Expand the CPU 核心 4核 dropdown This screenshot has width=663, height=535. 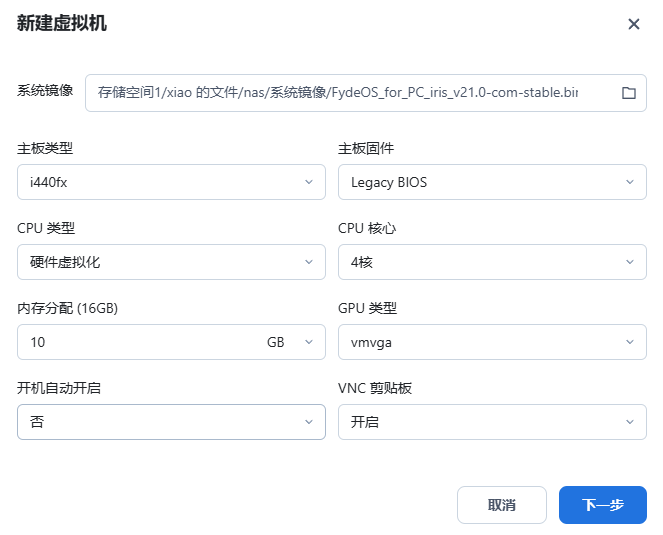point(492,262)
